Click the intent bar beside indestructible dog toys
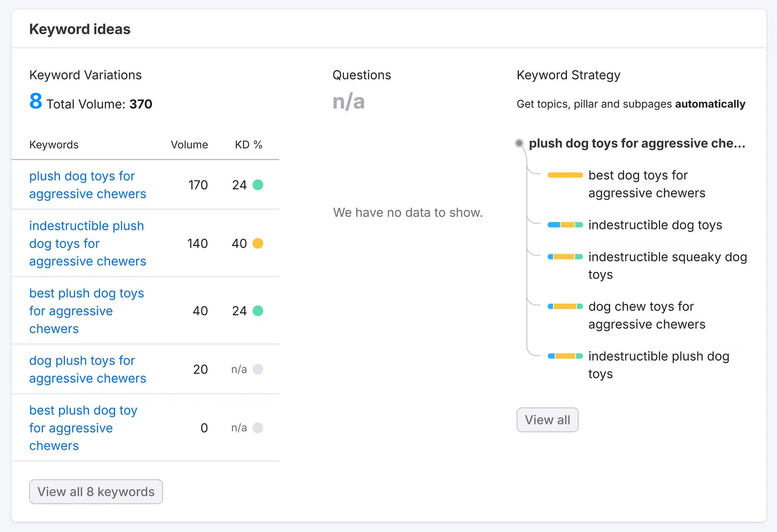The image size is (777, 532). (x=565, y=225)
